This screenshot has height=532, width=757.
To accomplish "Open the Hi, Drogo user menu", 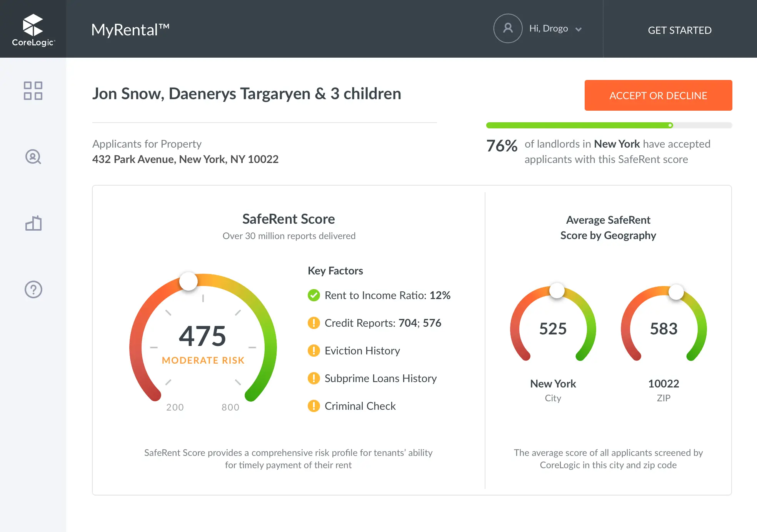I will coord(549,29).
